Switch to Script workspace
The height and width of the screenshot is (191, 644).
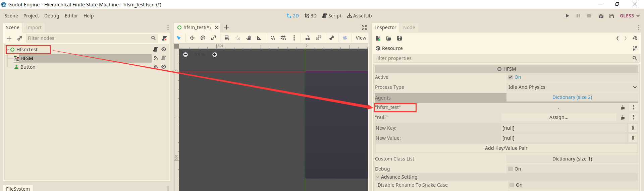(x=332, y=16)
